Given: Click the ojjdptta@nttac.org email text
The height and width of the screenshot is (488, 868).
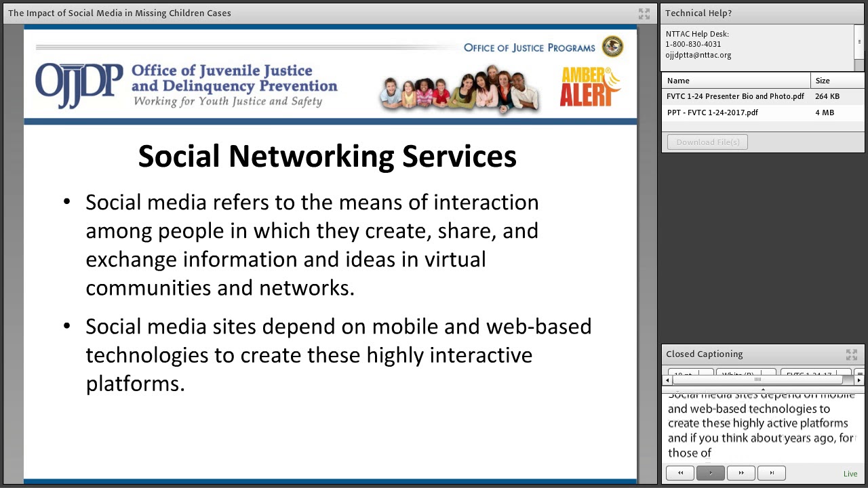Looking at the screenshot, I should [698, 55].
